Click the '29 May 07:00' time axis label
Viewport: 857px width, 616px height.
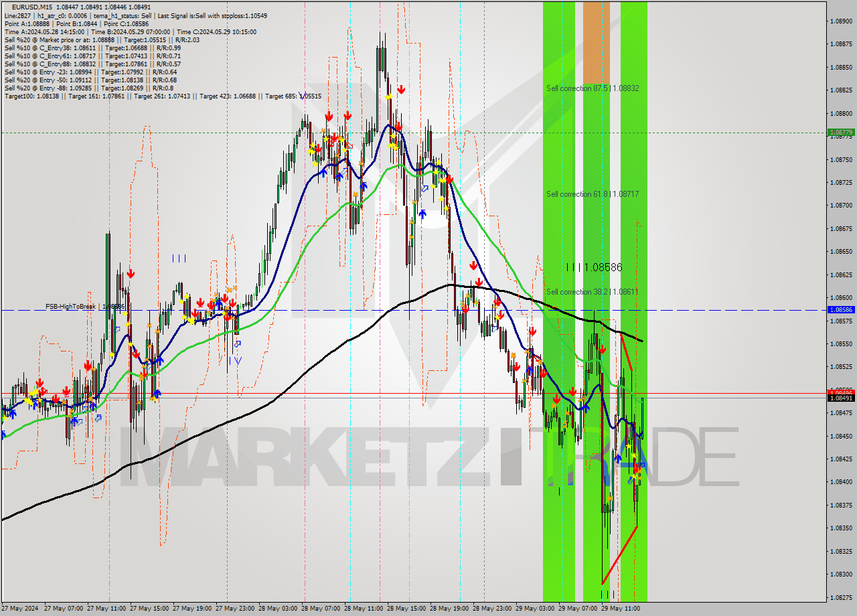click(578, 609)
